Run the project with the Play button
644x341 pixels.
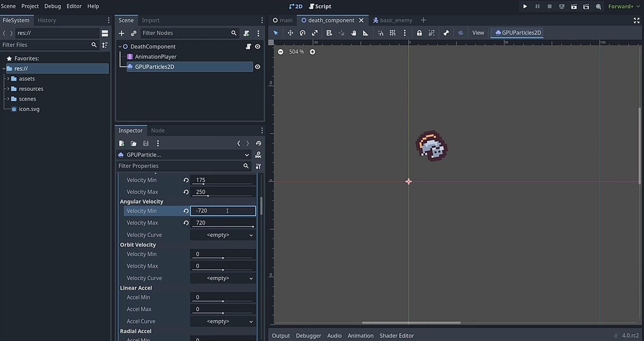tap(525, 6)
